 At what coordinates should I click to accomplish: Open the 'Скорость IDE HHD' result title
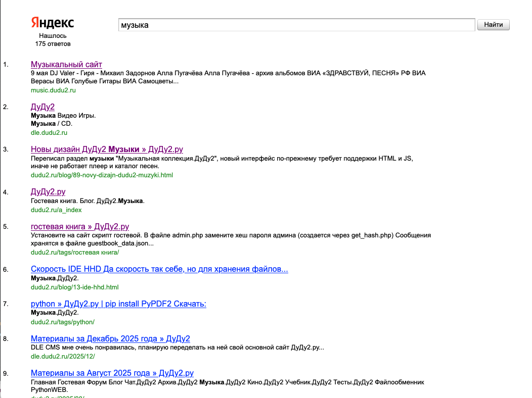pyautogui.click(x=159, y=270)
